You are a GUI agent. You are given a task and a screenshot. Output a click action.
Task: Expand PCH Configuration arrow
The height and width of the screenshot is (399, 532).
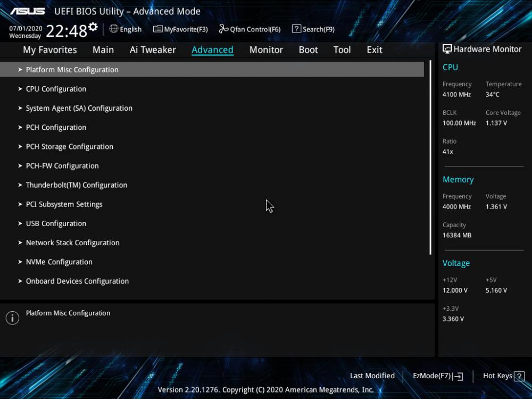click(x=20, y=127)
